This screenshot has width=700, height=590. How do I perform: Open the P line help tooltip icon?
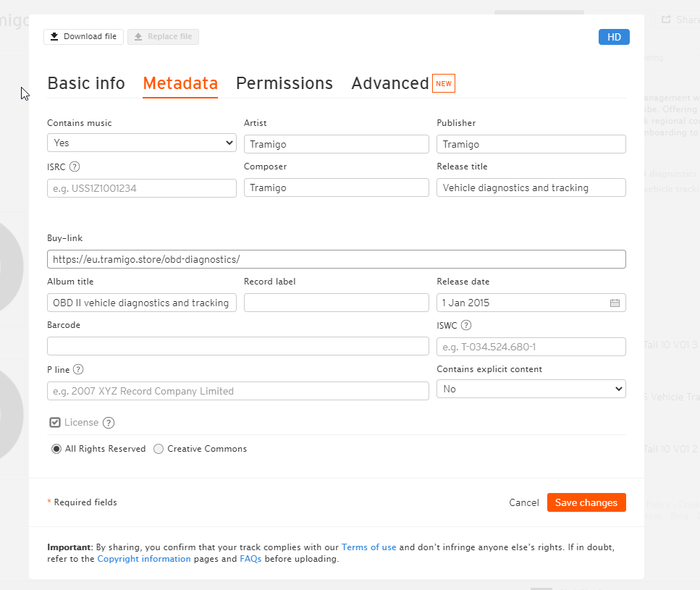(x=78, y=369)
